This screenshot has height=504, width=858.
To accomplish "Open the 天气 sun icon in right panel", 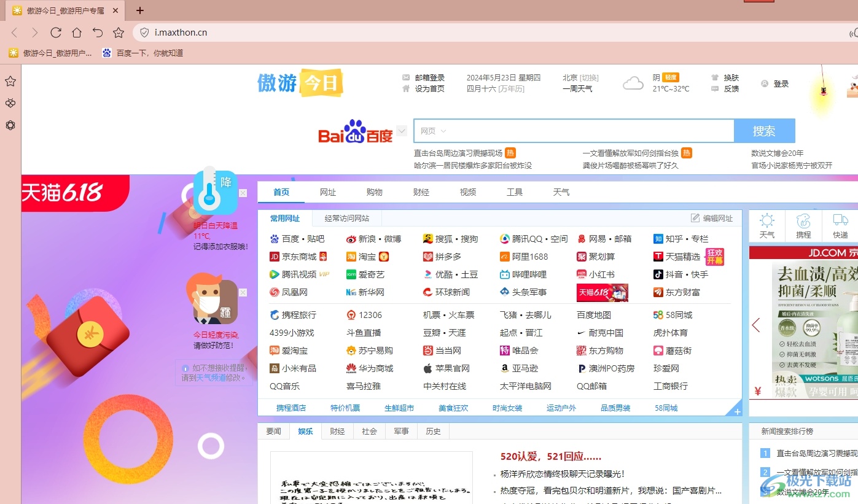I will 767,226.
